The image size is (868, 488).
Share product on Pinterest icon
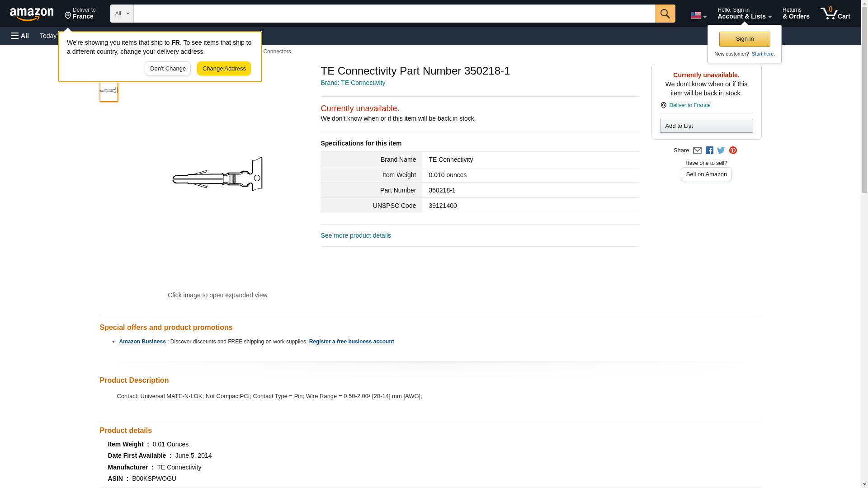pos(733,150)
